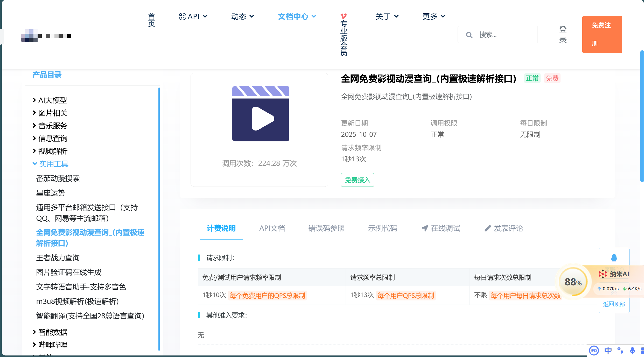Click the API grid icon in the navbar
This screenshot has width=644, height=357.
point(182,16)
